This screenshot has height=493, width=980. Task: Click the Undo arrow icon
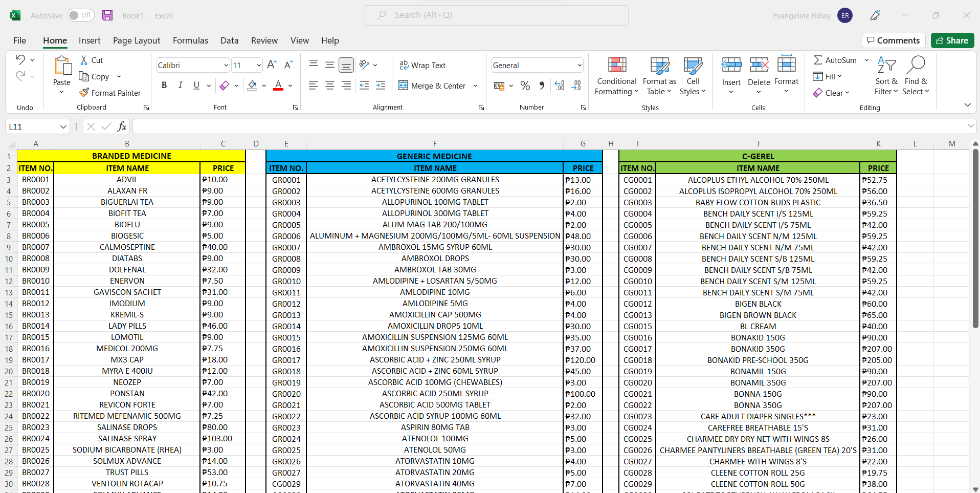[20, 59]
